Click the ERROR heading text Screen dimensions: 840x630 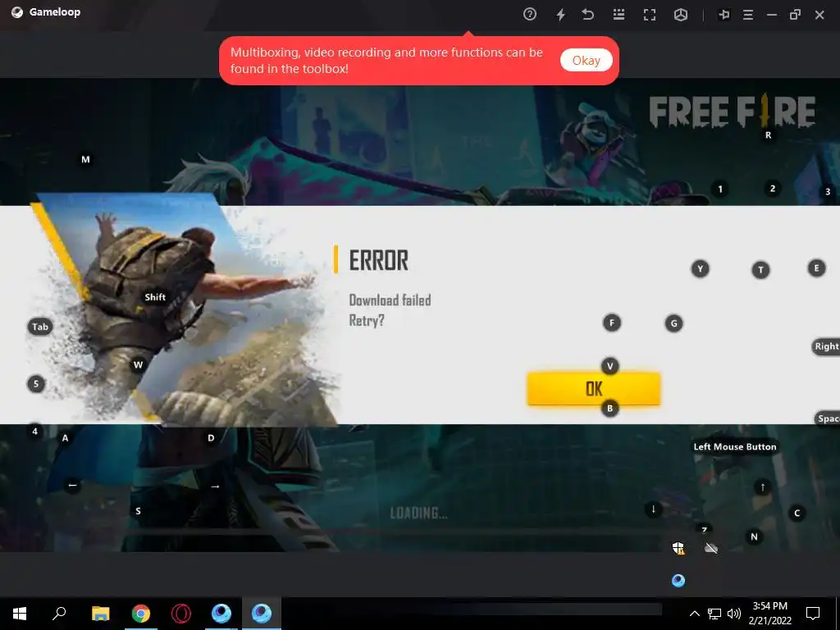click(379, 261)
